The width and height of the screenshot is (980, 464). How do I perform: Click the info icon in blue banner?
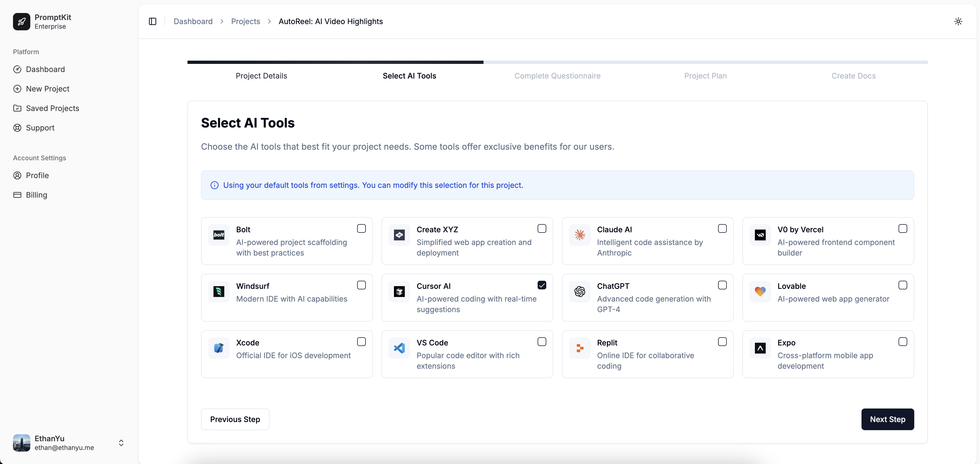[x=215, y=185]
